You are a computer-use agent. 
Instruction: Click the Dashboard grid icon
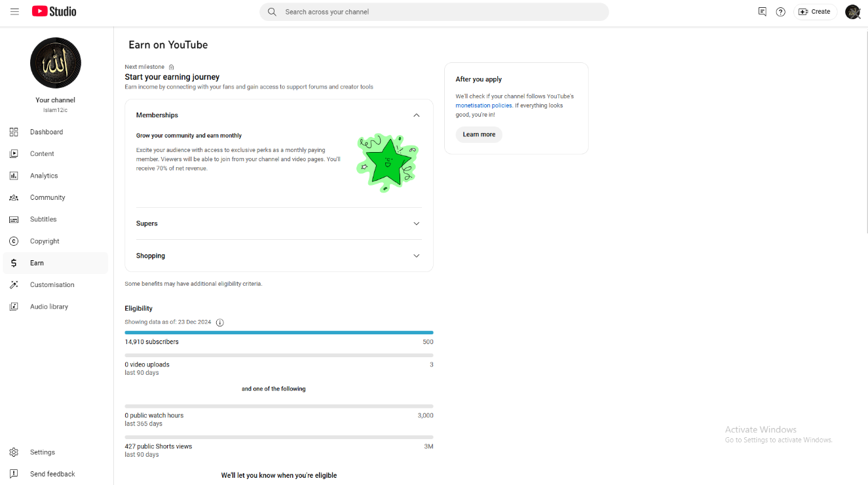14,132
